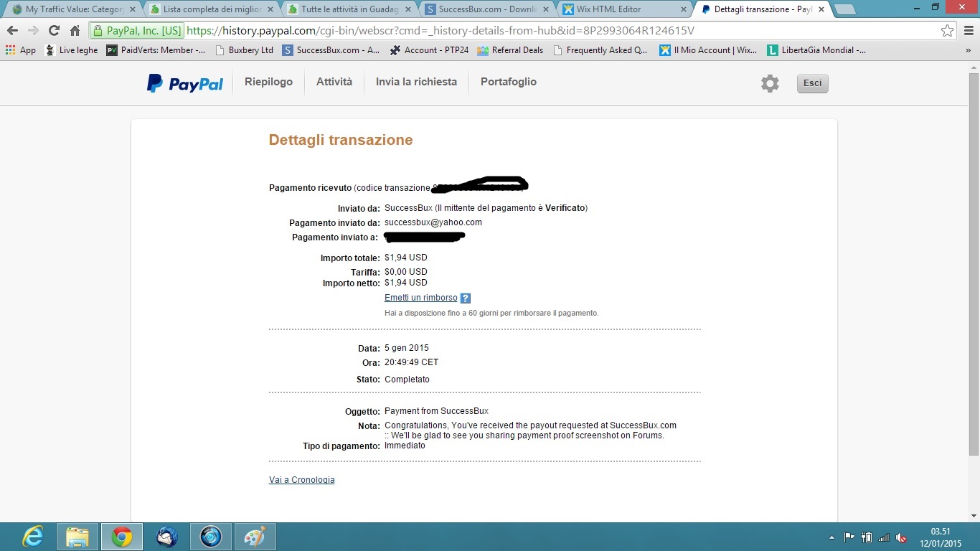Open the browser home page icon

pyautogui.click(x=75, y=31)
